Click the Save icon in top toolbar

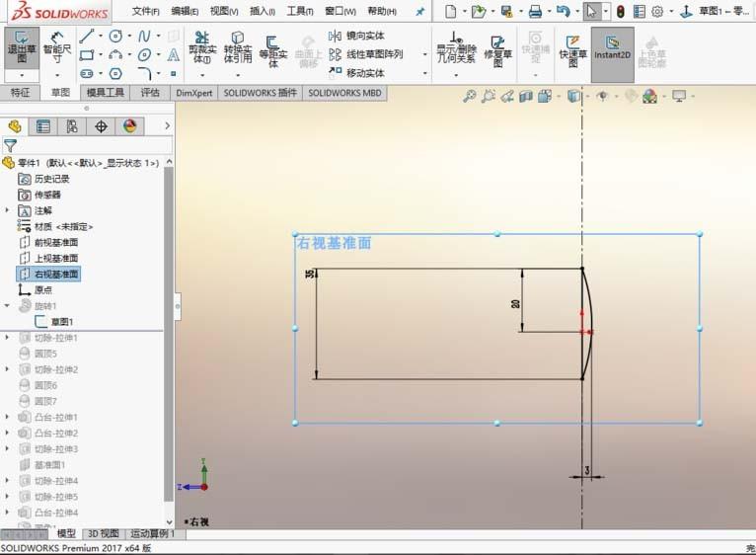(506, 11)
